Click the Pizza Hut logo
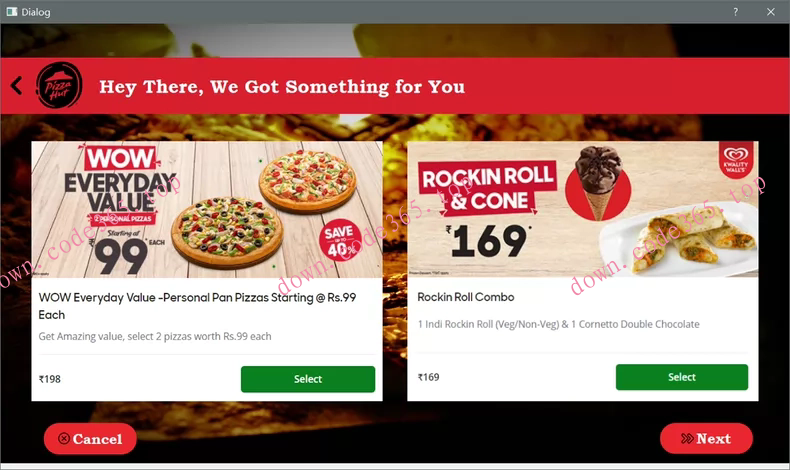This screenshot has width=790, height=470. [x=59, y=85]
